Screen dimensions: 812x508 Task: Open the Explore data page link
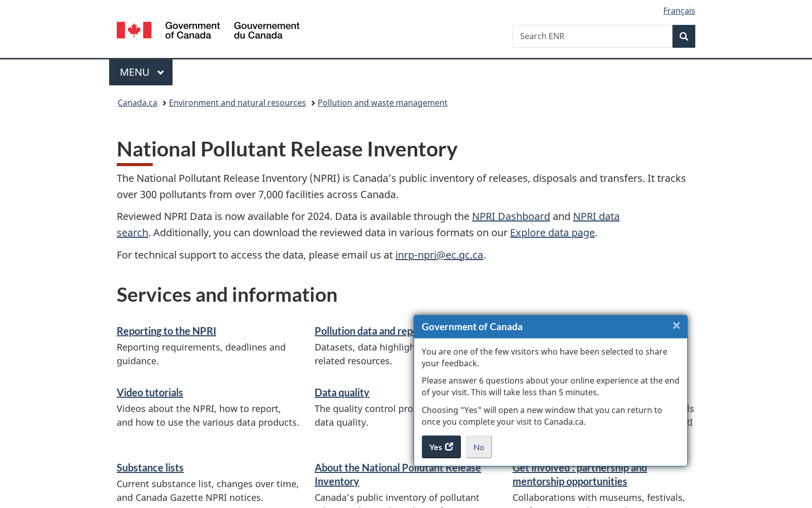click(552, 233)
